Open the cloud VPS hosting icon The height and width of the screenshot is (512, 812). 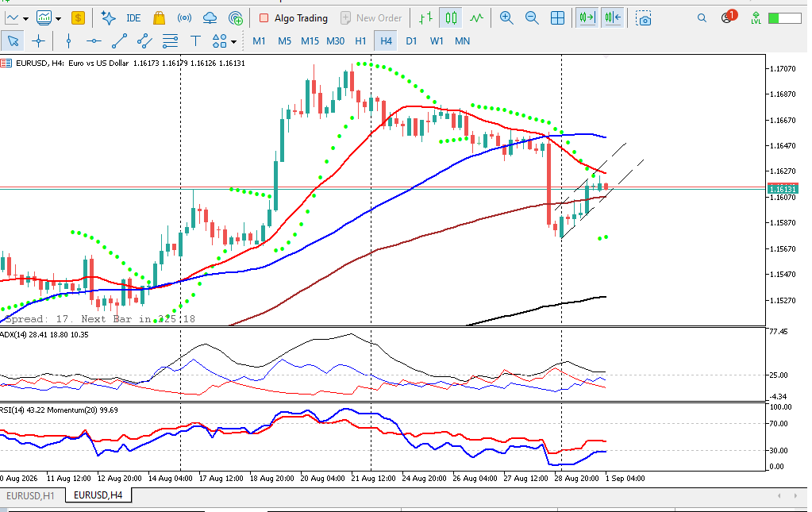coord(210,18)
